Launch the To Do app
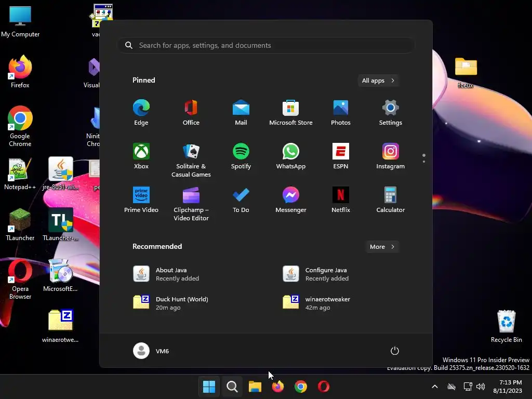Screen dimensions: 532x399 pyautogui.click(x=241, y=200)
